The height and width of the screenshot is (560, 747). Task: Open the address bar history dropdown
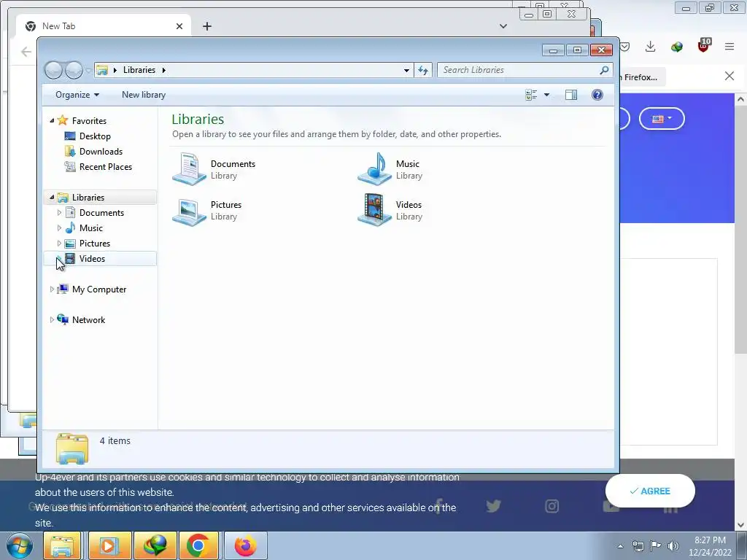point(406,70)
